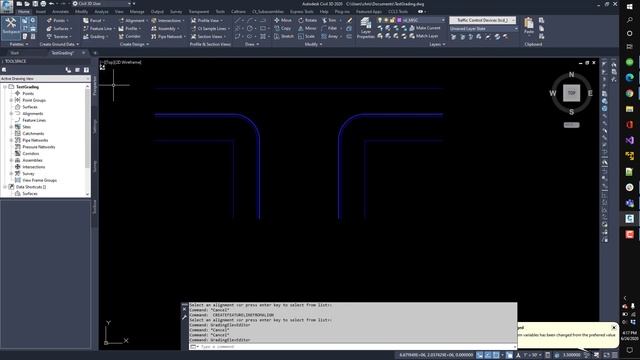Screen dimensions: 640x360
Task: Open the Windows Start button
Action: [629, 7]
